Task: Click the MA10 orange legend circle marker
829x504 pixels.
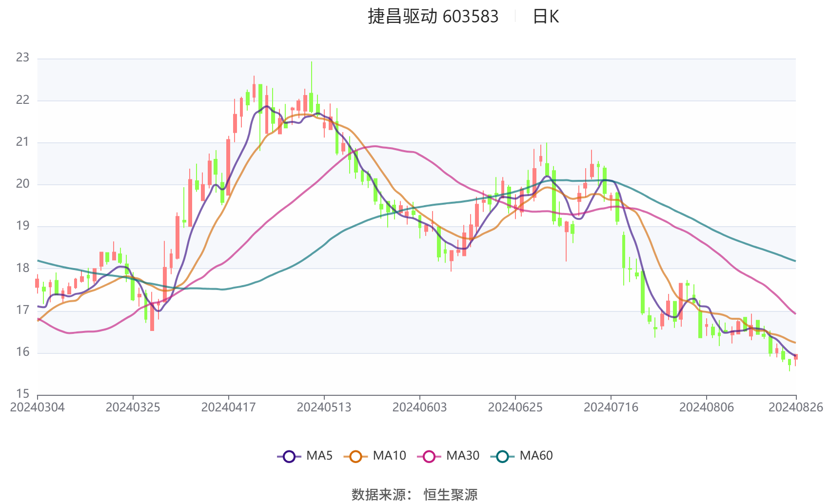Action: click(355, 456)
